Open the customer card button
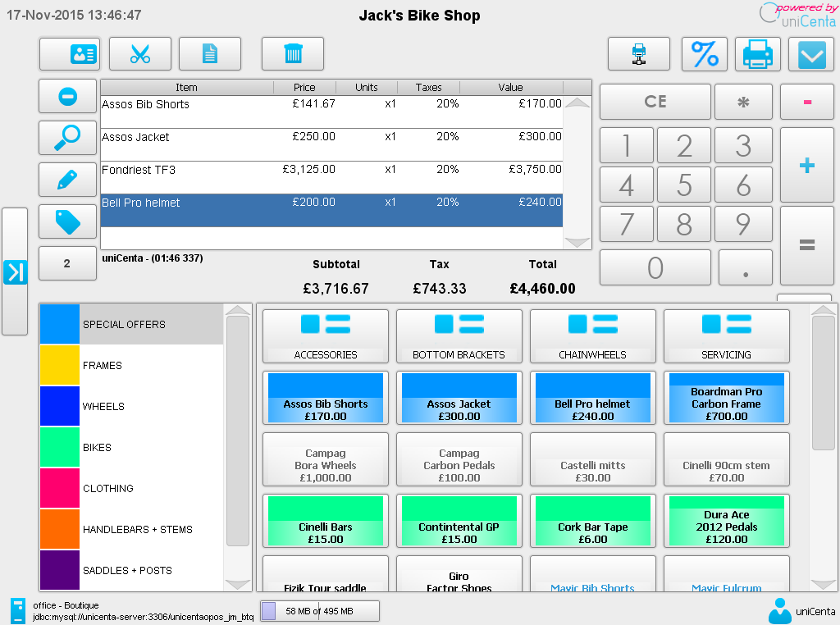Viewport: 840px width, 625px height. click(x=69, y=53)
